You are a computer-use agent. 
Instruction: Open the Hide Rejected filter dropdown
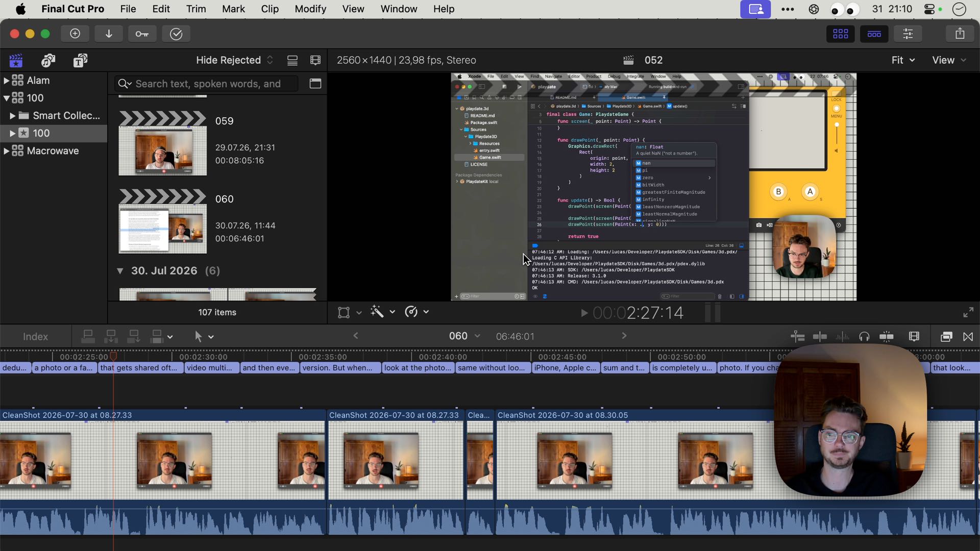235,60
